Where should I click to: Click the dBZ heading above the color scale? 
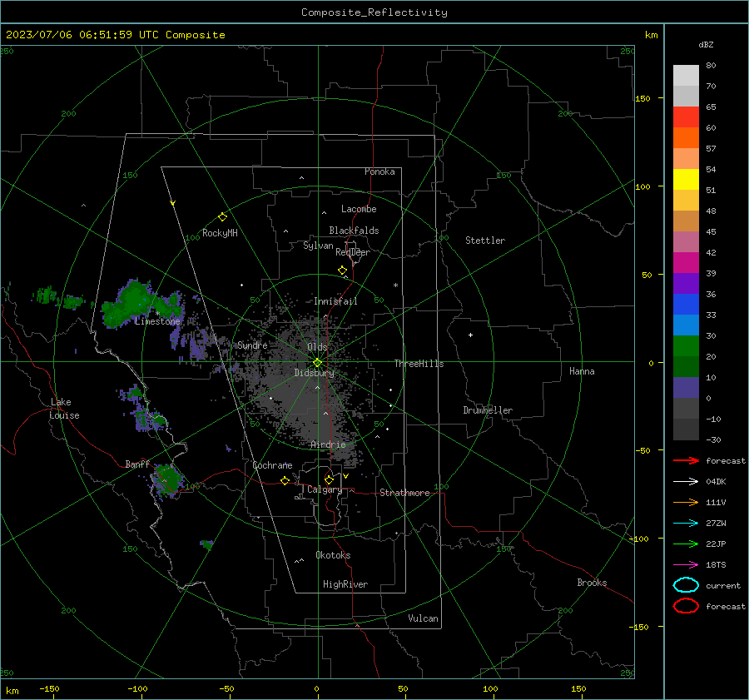pyautogui.click(x=706, y=45)
